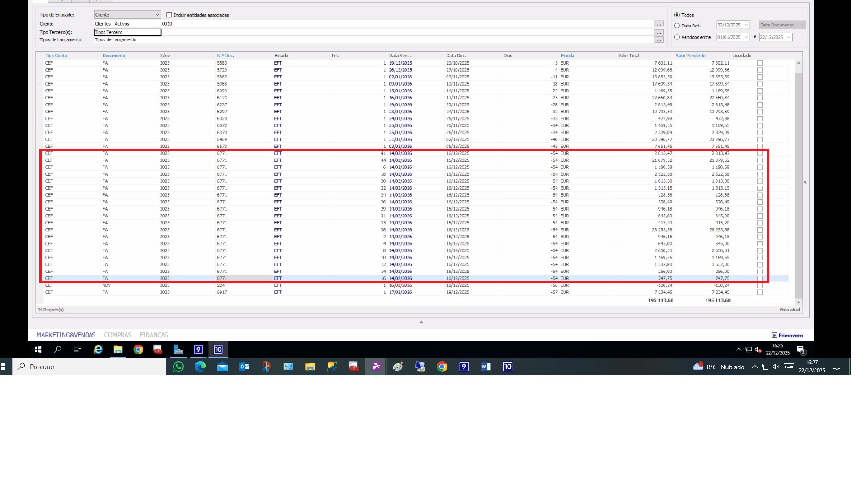Open Paint palette icon in taskbar
Image resolution: width=868 pixels, height=492 pixels.
click(398, 367)
